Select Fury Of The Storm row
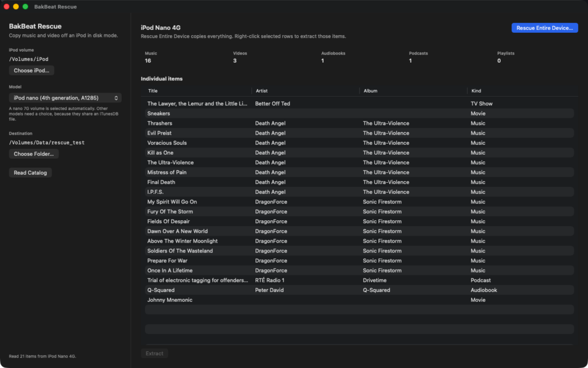Viewport: 588px width, 368px height. click(x=359, y=212)
